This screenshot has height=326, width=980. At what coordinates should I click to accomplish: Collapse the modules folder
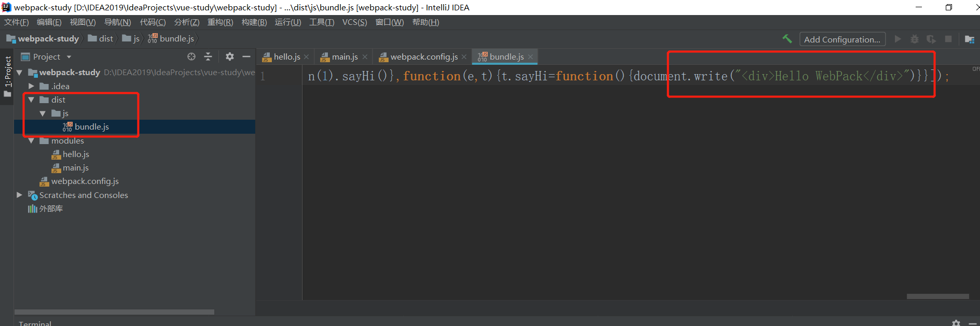click(31, 140)
